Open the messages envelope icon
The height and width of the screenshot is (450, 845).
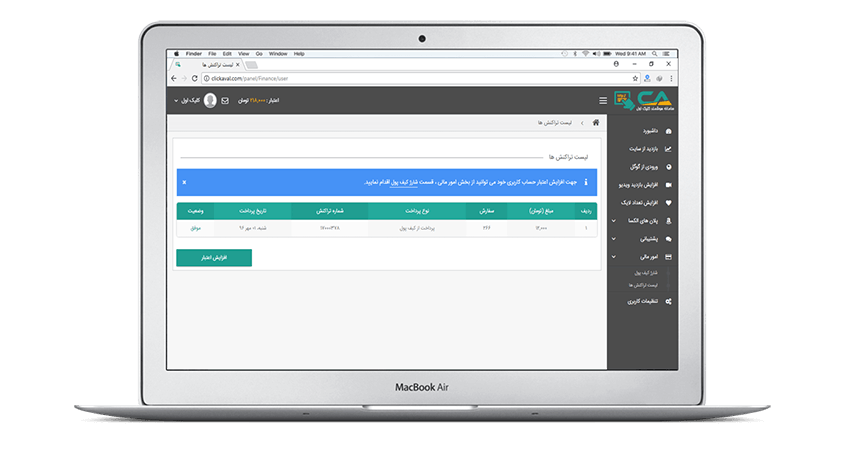(225, 101)
